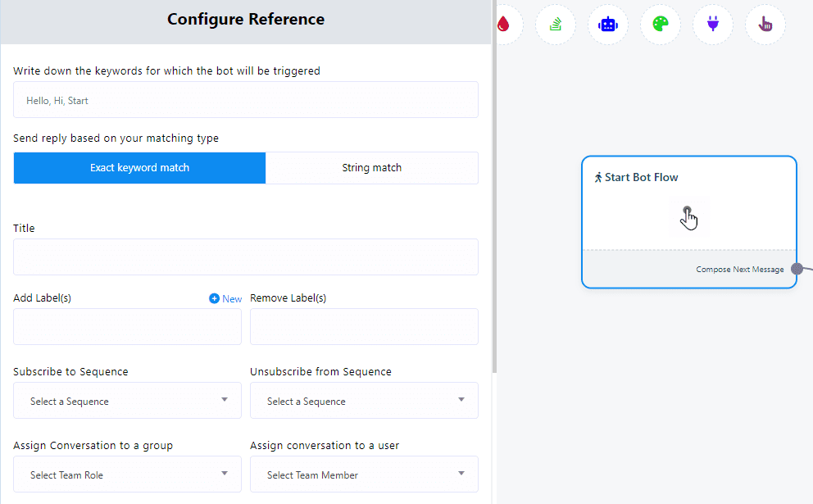Click the pointing hand icon in toolbar

pyautogui.click(x=765, y=25)
